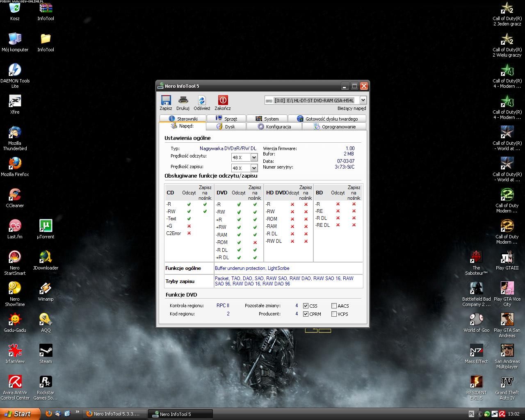Viewport: 525px width, 420px height.
Task: Click the Windows Start button
Action: [20, 414]
